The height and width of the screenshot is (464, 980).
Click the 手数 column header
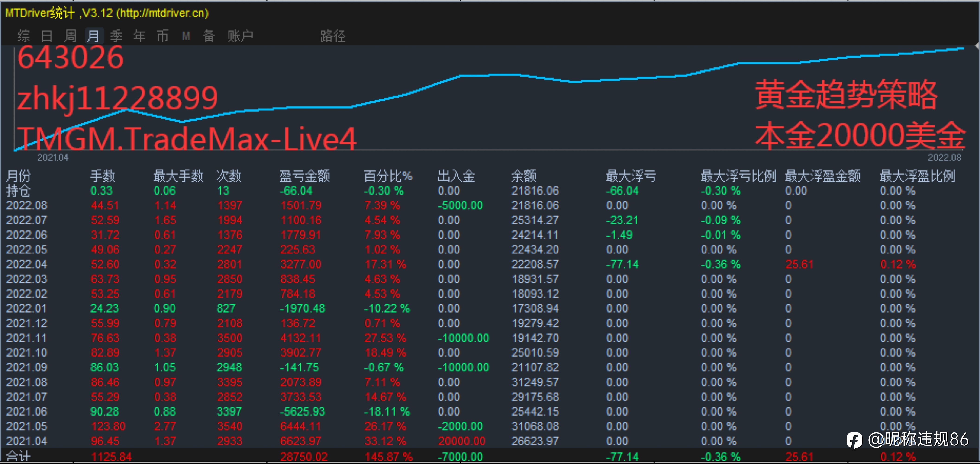[103, 176]
